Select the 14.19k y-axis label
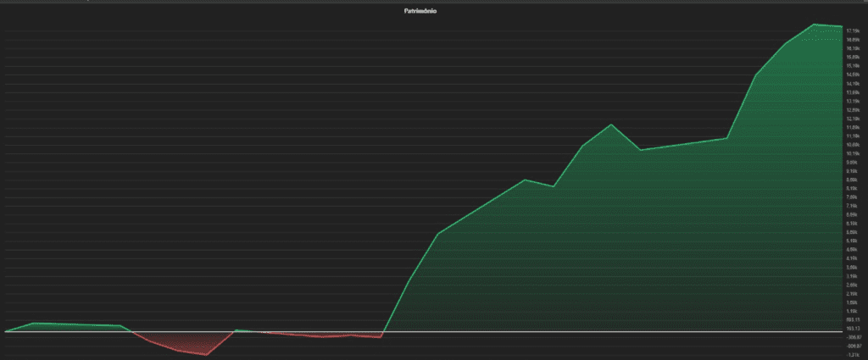The height and width of the screenshot is (360, 868). click(x=853, y=84)
